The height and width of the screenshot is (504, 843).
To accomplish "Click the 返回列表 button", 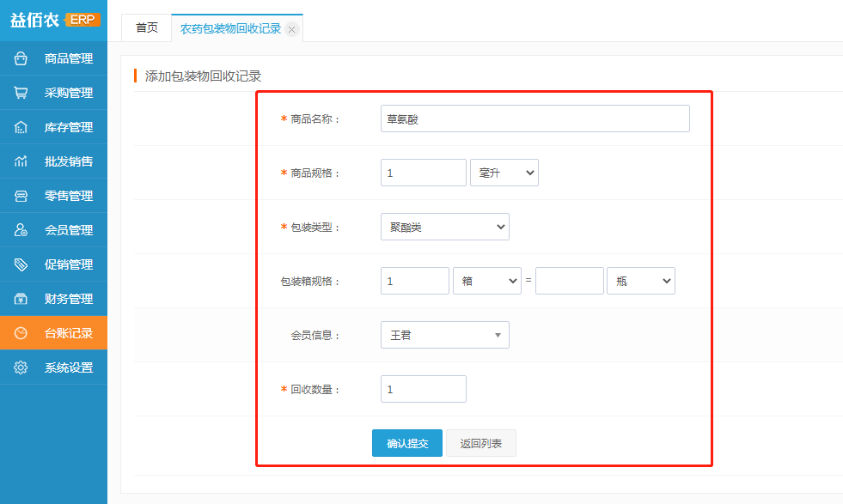I will pos(480,443).
